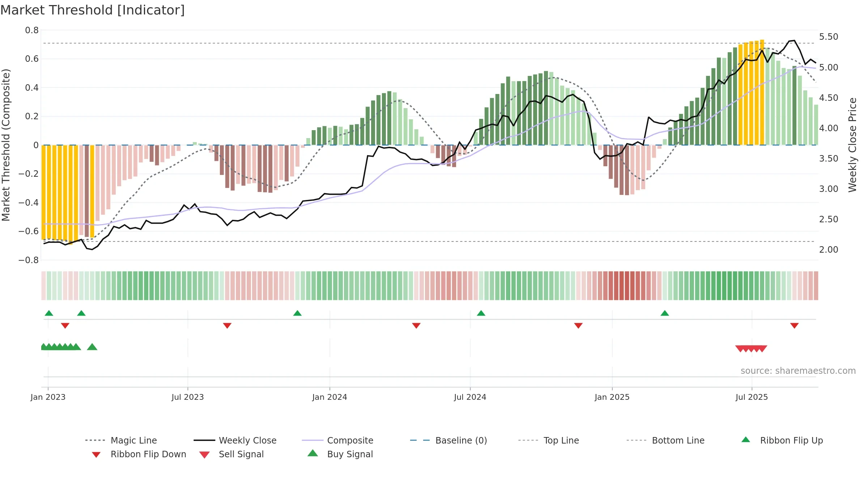Screen dimensions: 868x488
Task: Click the −0.8 left axis tick label
Action: pyautogui.click(x=29, y=260)
